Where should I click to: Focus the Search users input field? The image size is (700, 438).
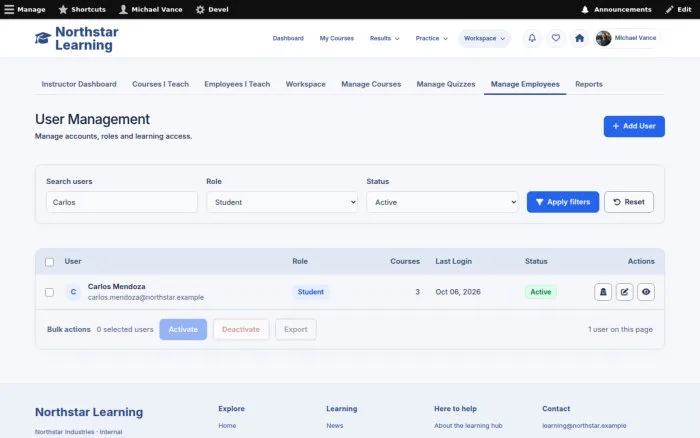(121, 202)
